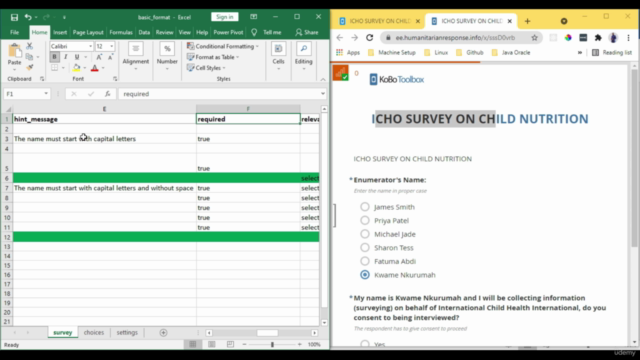Switch to Normal view in status bar
The width and height of the screenshot is (640, 360).
click(193, 344)
